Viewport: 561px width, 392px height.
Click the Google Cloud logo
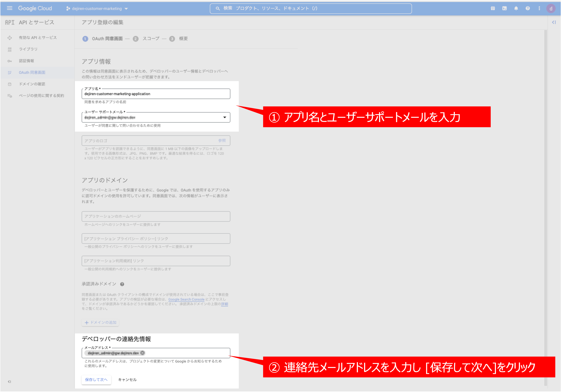pyautogui.click(x=35, y=8)
